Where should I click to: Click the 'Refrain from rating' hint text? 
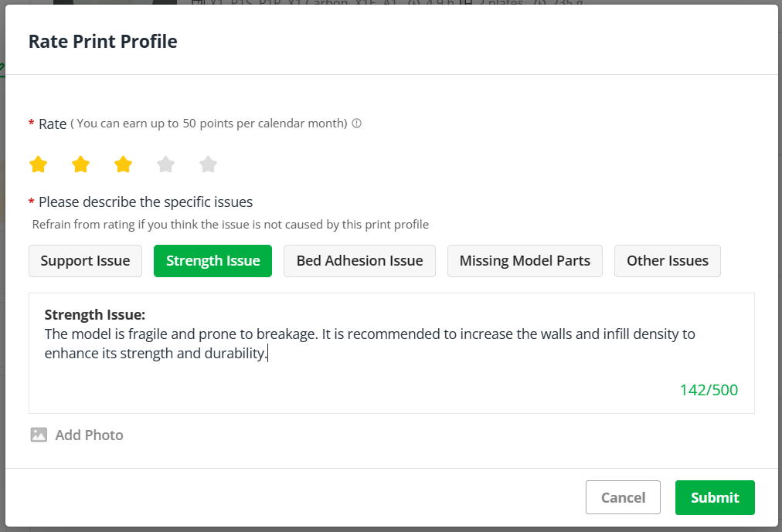click(230, 224)
